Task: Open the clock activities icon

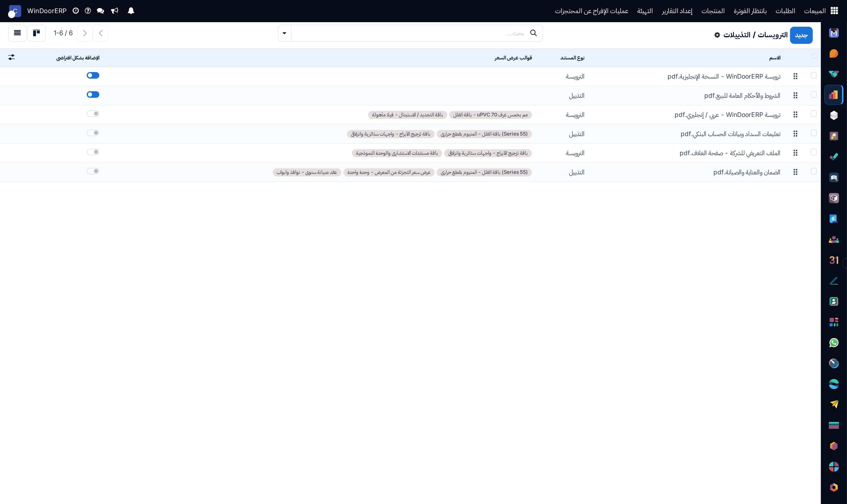Action: pyautogui.click(x=76, y=11)
